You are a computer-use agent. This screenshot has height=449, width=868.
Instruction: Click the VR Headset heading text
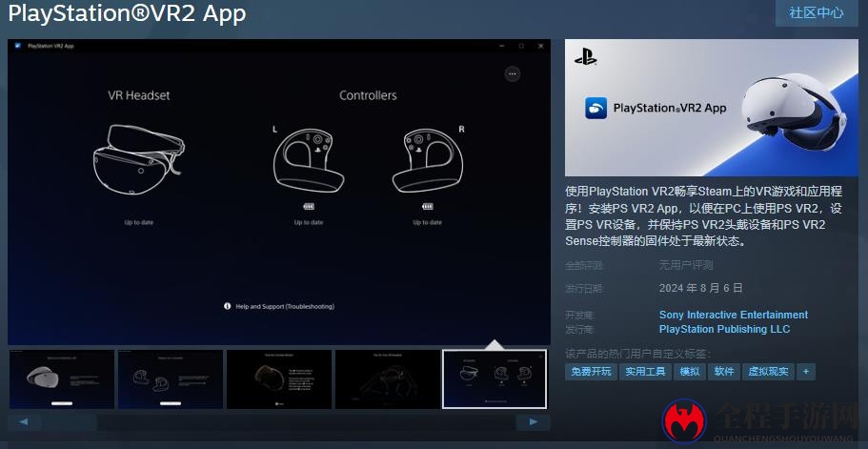139,95
